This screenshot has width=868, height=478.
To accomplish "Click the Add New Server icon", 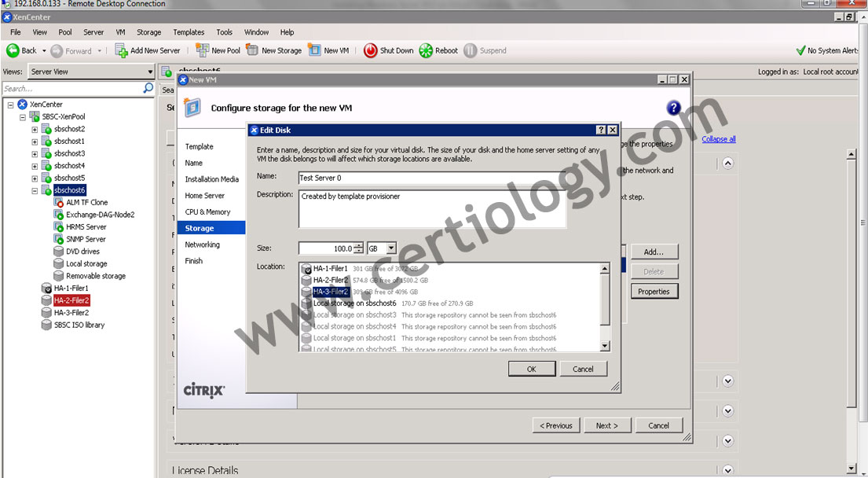I will 121,50.
